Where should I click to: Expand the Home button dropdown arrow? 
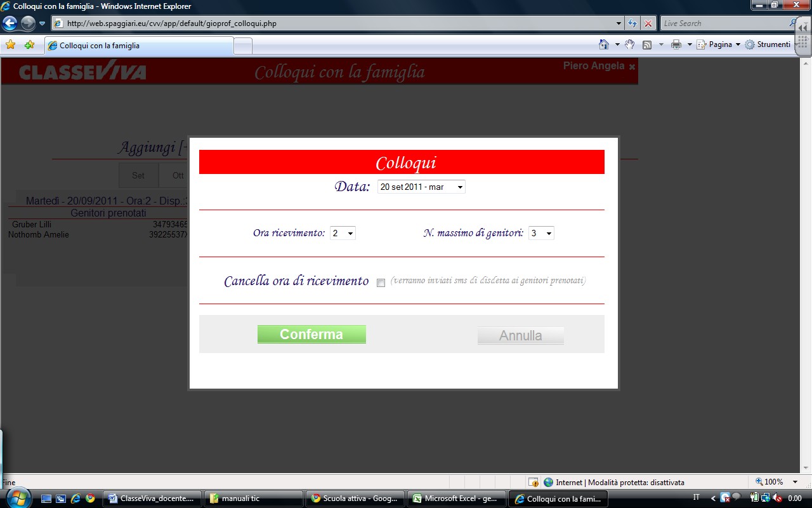click(x=617, y=44)
